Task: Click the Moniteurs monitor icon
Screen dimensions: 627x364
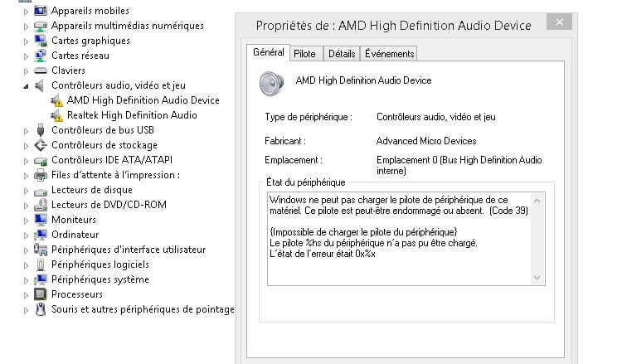Action: tap(40, 220)
